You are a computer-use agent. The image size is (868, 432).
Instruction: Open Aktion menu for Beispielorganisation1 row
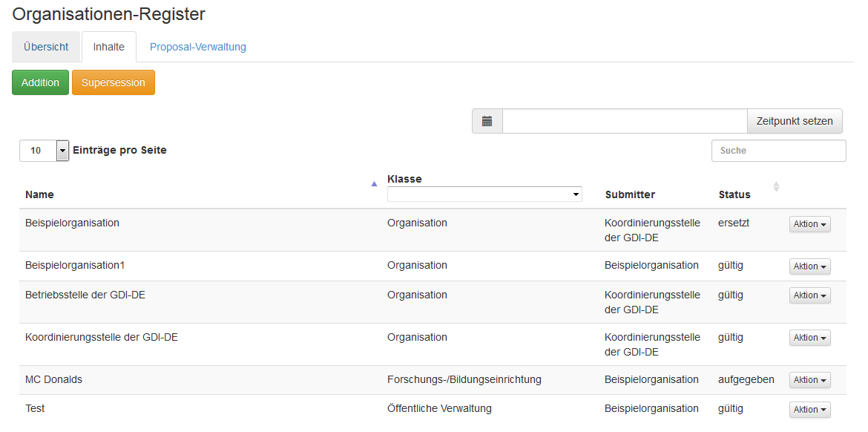809,266
